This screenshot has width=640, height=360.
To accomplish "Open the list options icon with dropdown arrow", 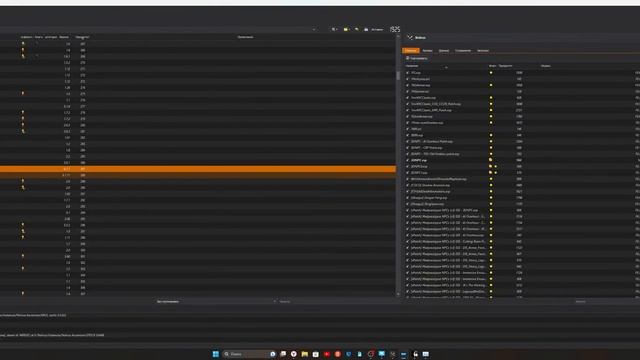I will point(334,29).
